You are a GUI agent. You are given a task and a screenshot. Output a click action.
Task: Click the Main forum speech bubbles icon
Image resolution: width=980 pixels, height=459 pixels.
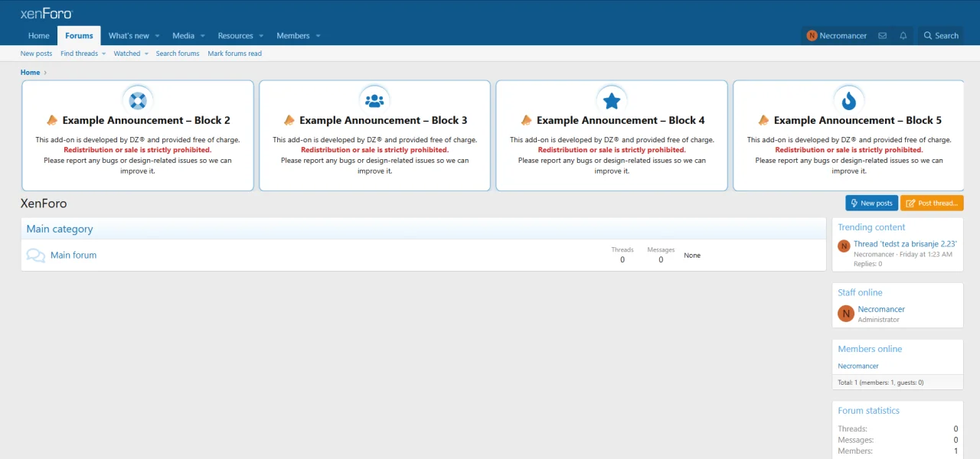(x=36, y=256)
